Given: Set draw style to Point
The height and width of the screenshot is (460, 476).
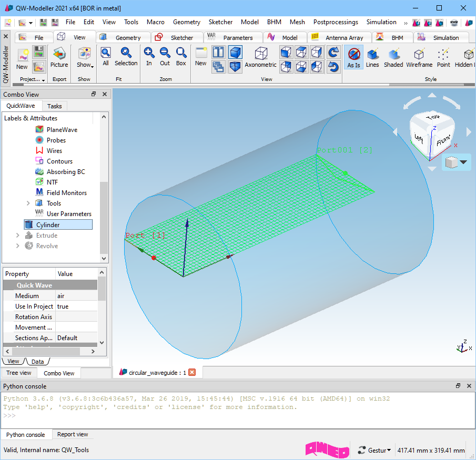Looking at the screenshot, I should pos(443,58).
